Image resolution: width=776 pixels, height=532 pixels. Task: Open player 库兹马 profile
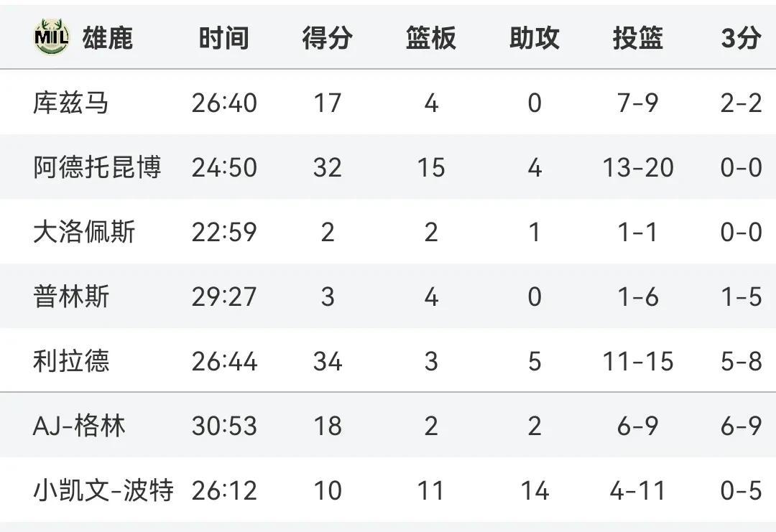70,103
